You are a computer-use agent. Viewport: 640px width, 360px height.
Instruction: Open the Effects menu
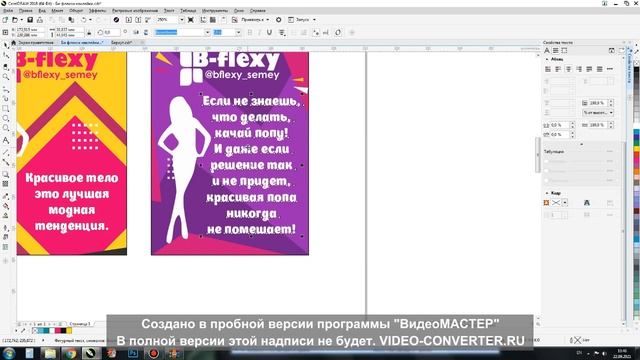pyautogui.click(x=97, y=11)
